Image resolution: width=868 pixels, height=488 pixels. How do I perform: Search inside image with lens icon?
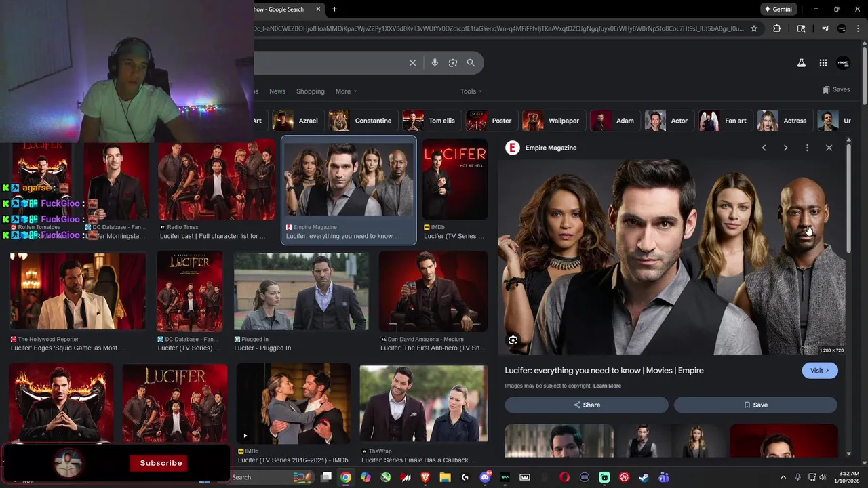[x=513, y=340]
